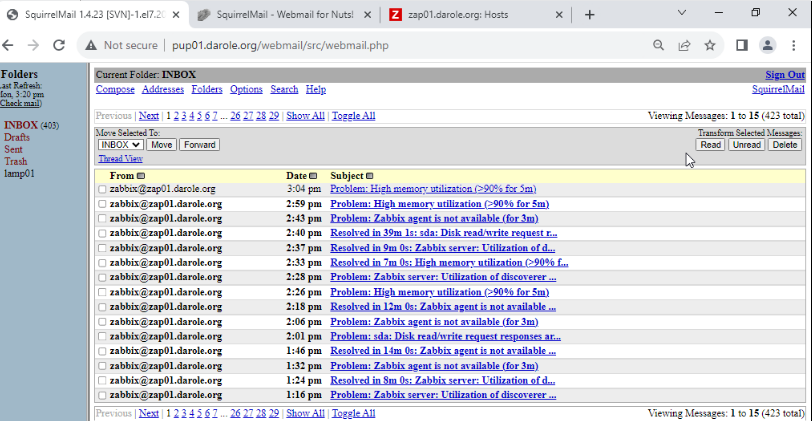This screenshot has width=812, height=421.
Task: Open the 2:01 pm sda Disk read/write message
Action: (x=445, y=337)
